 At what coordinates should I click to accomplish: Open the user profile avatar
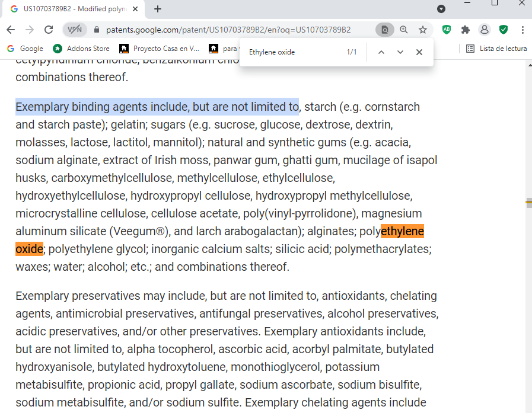click(x=485, y=30)
